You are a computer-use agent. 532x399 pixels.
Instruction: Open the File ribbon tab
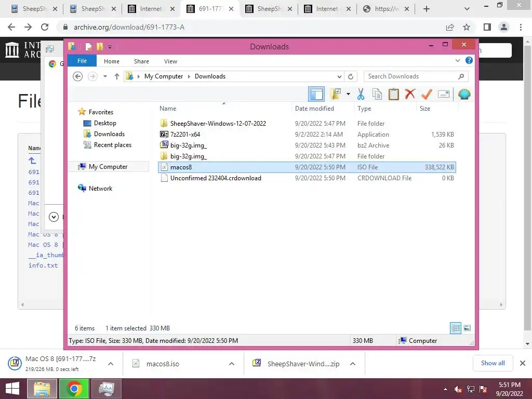pos(82,61)
